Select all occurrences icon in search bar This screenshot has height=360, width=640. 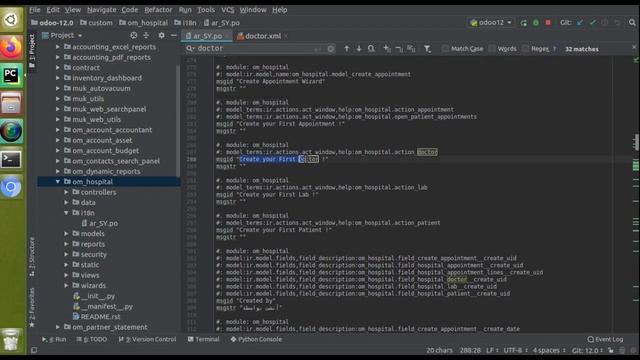pyautogui.click(x=411, y=49)
